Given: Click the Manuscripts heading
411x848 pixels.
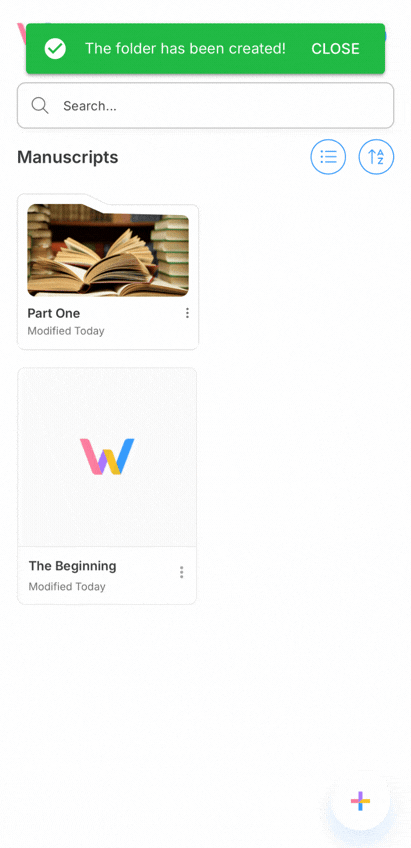Looking at the screenshot, I should pos(68,157).
